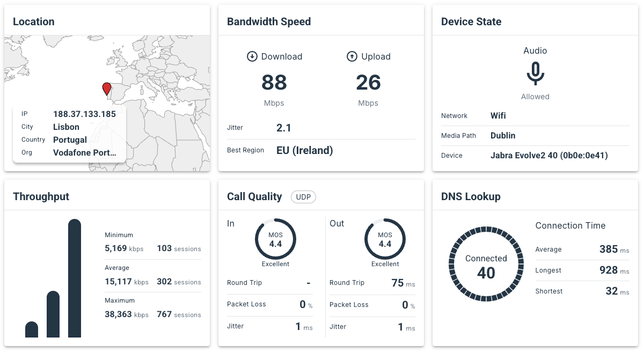Click the IP address 188.37.133.185
Image resolution: width=644 pixels, height=352 pixels.
(84, 114)
